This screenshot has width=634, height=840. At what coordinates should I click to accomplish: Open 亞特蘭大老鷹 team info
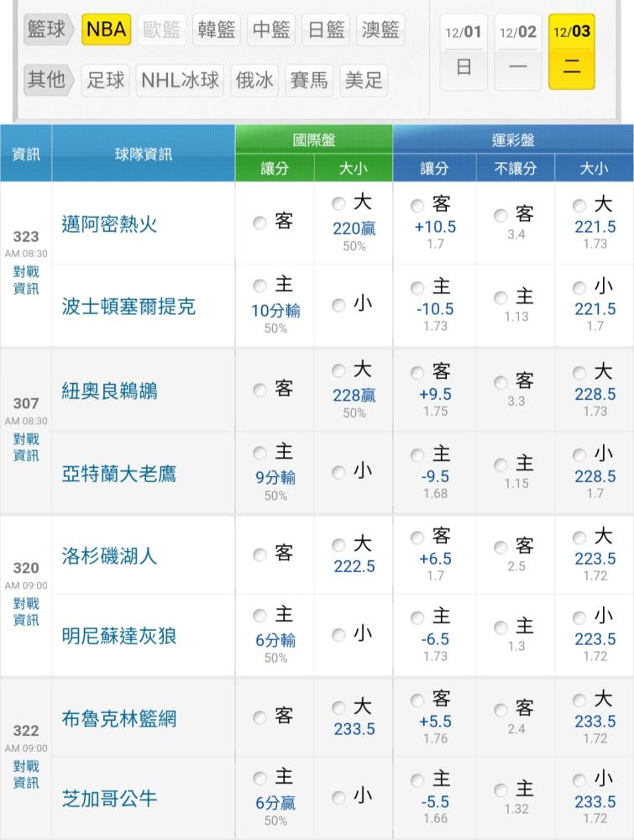pyautogui.click(x=119, y=474)
